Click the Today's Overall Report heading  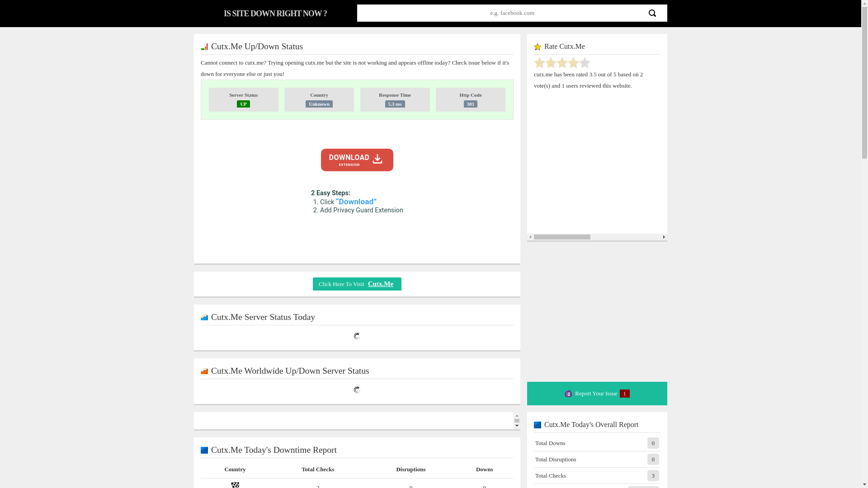point(591,425)
